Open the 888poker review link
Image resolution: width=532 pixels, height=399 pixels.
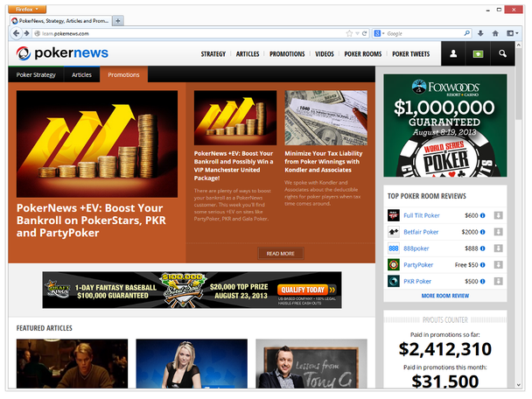point(416,248)
